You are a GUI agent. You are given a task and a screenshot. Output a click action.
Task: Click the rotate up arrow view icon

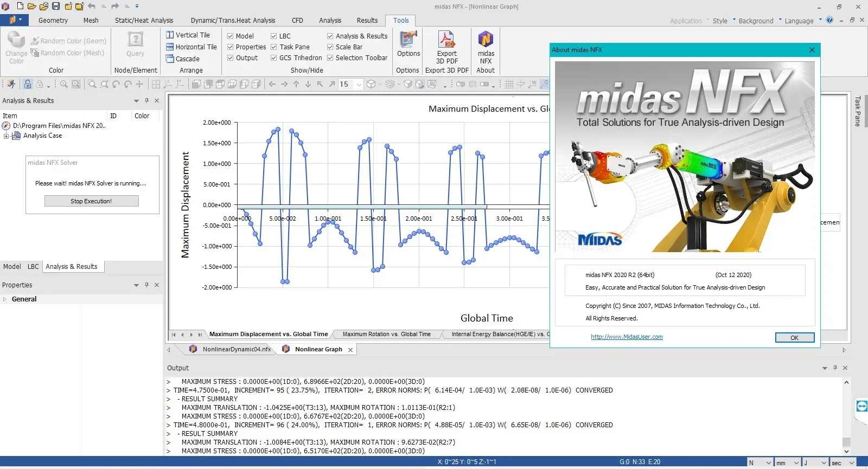tap(296, 84)
